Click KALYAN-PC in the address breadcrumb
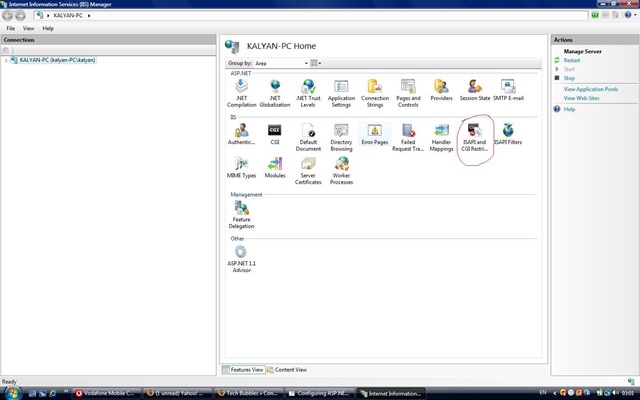This screenshot has height=400, width=640. pyautogui.click(x=68, y=16)
